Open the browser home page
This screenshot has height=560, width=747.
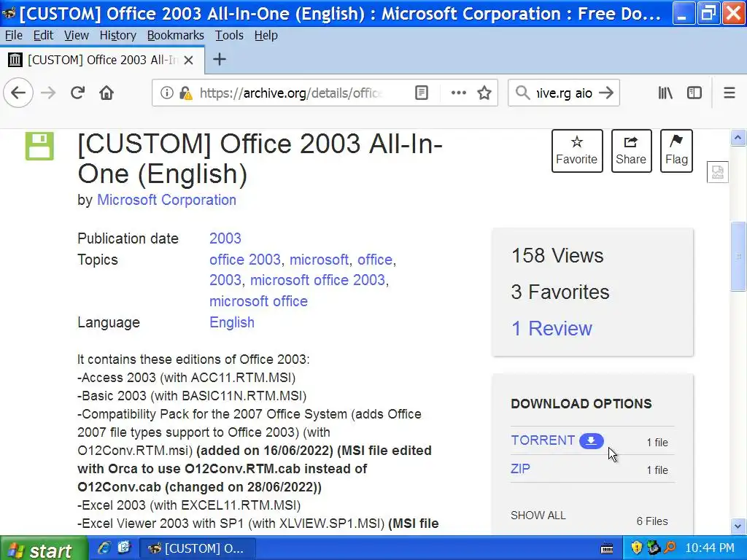(x=107, y=93)
